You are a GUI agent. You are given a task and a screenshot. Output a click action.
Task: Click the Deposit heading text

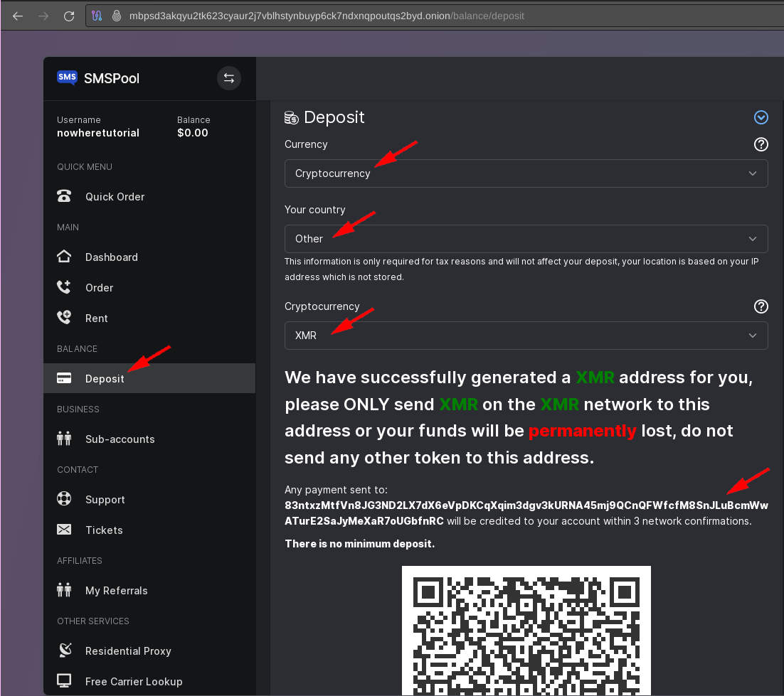pos(334,117)
